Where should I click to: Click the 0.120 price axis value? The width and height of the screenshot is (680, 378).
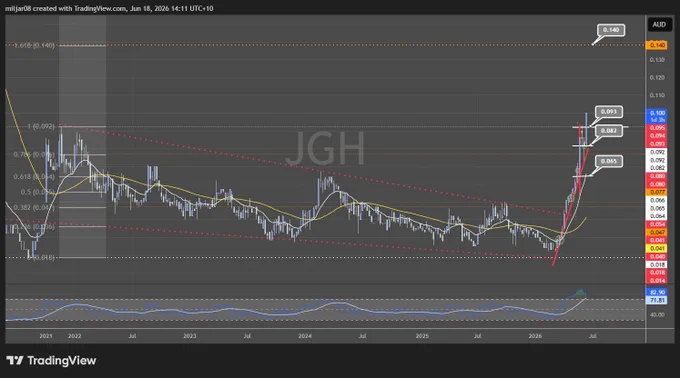657,78
